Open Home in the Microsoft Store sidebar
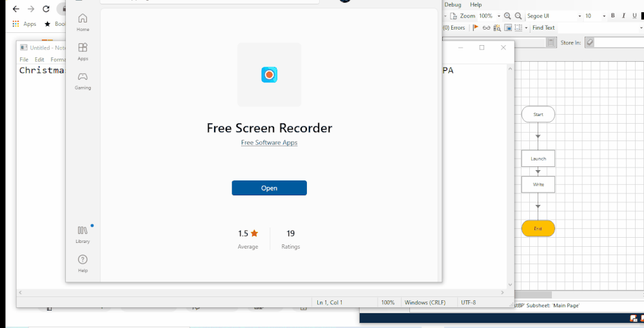644x328 pixels. (x=83, y=23)
